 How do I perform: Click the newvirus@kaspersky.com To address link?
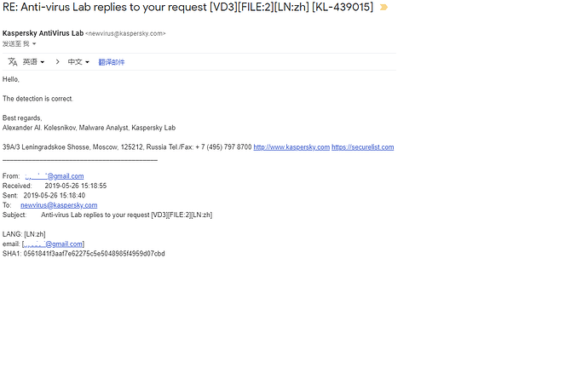point(59,205)
